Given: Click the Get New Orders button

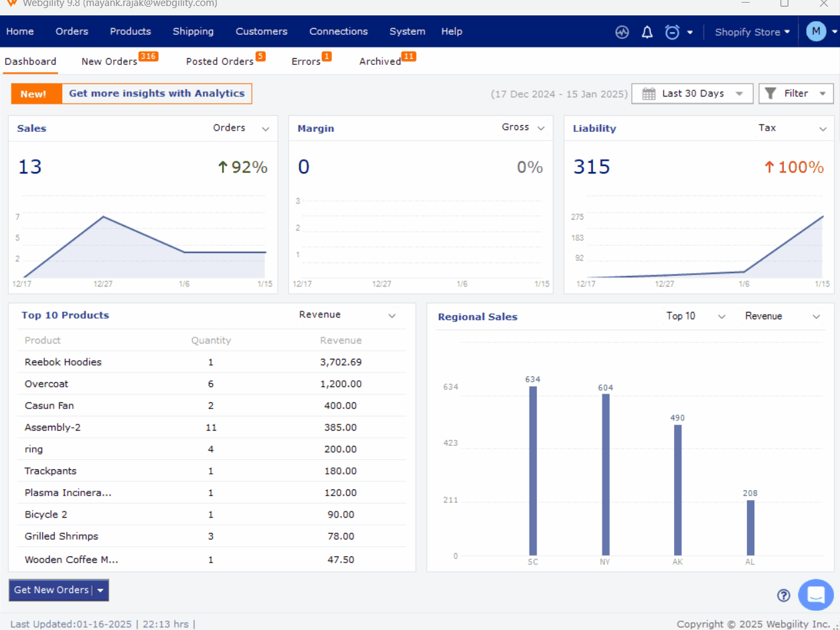Looking at the screenshot, I should [52, 590].
